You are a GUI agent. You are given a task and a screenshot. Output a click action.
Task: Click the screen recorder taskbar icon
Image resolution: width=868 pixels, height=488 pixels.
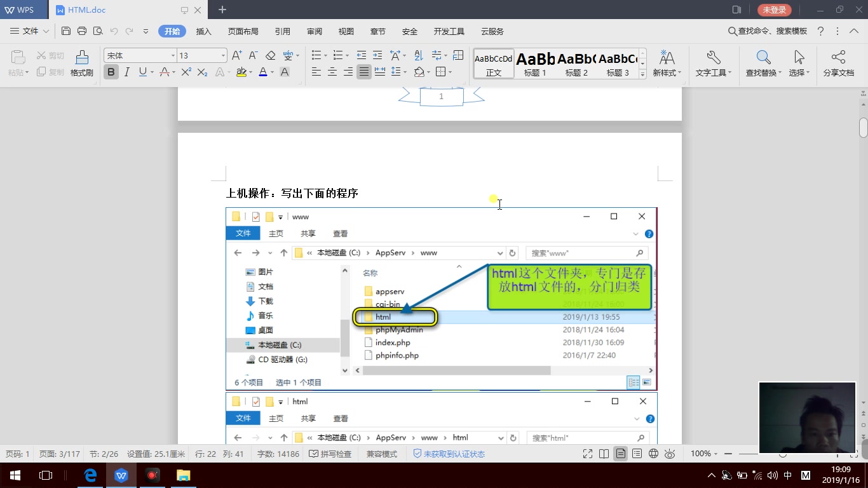click(152, 475)
